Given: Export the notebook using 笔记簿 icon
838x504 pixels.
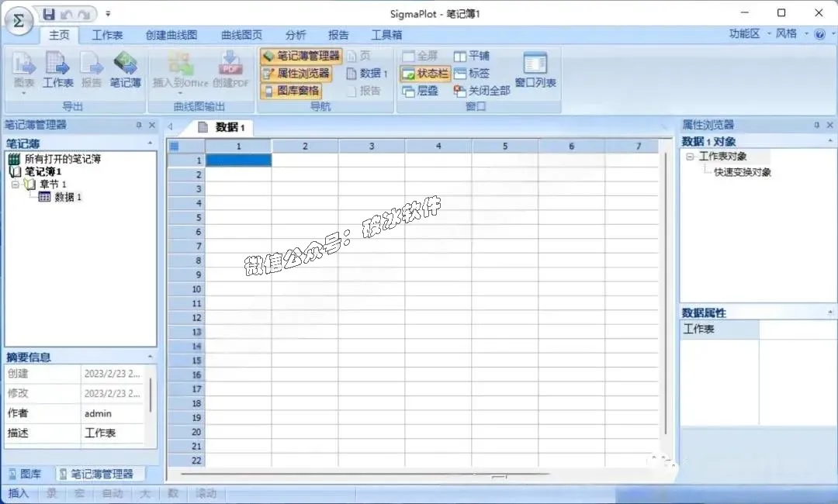Looking at the screenshot, I should 125,70.
